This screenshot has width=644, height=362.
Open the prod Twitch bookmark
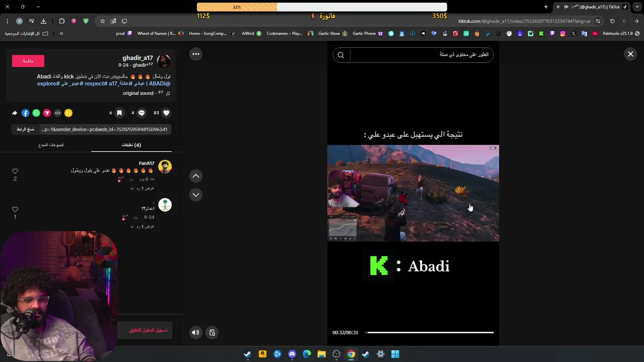tap(124, 34)
